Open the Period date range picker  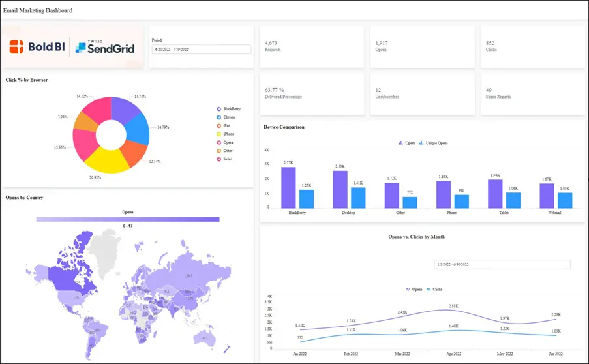(x=201, y=49)
